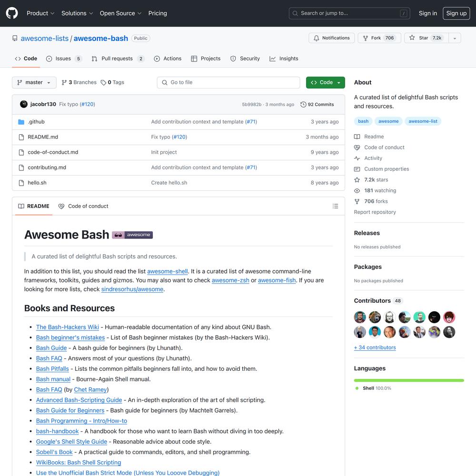Click the green Shell language dot
The image size is (476, 476).
tap(357, 388)
